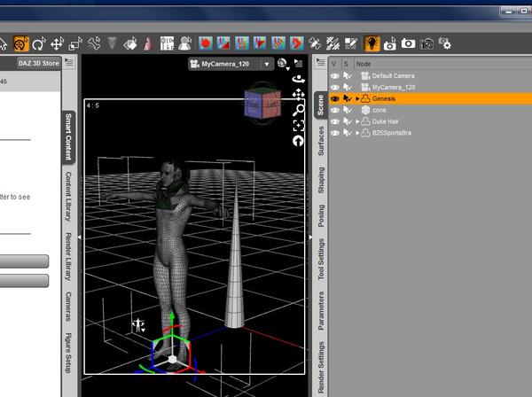Screen dimensions: 532x397
Task: Click the viewport orientation cube
Action: point(262,103)
